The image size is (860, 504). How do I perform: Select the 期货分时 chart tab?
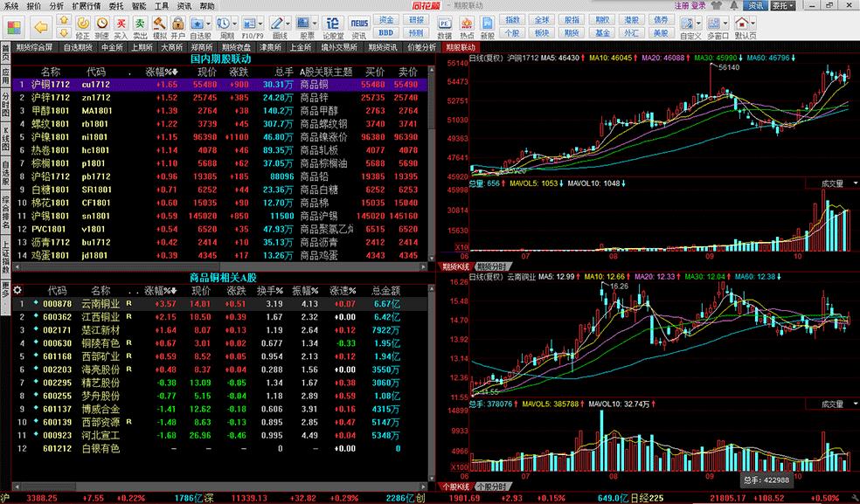490,266
